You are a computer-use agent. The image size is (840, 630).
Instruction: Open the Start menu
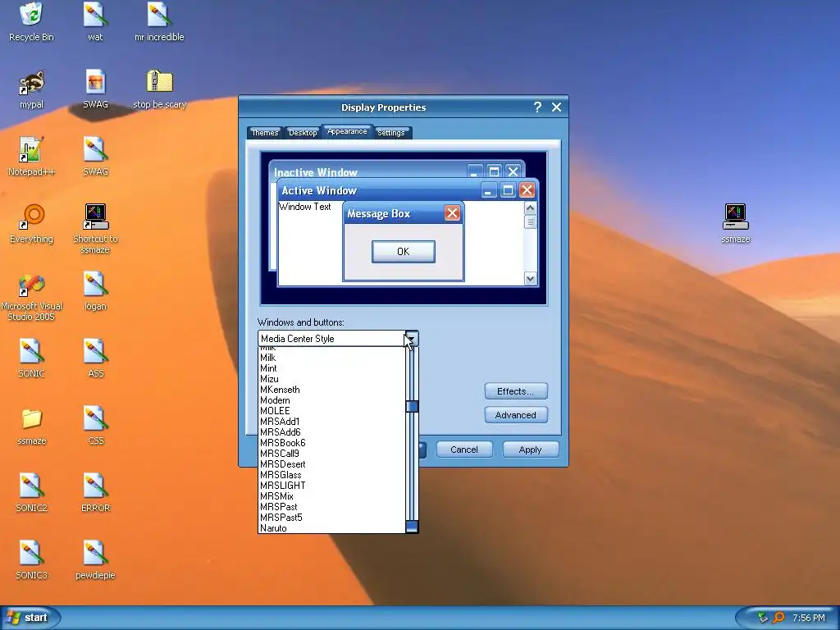30,618
